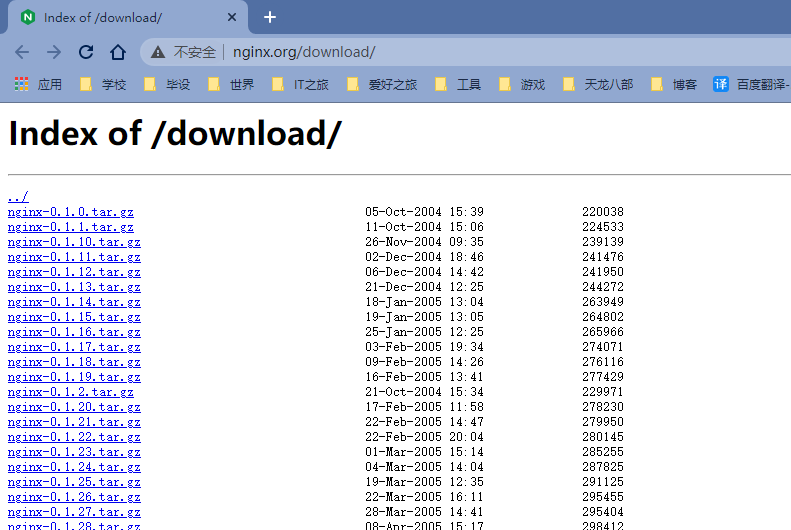Download nginx-0.1.23.tar.gz

click(74, 452)
